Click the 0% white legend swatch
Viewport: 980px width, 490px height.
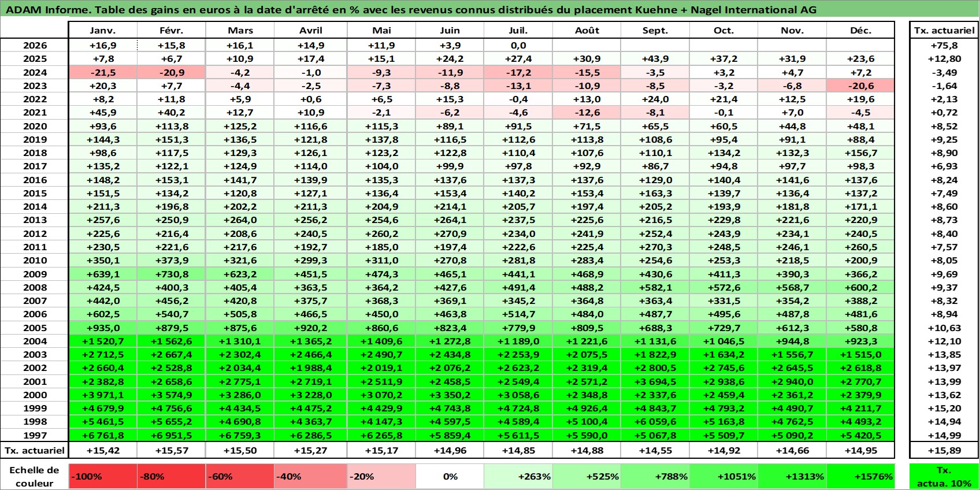tap(450, 477)
